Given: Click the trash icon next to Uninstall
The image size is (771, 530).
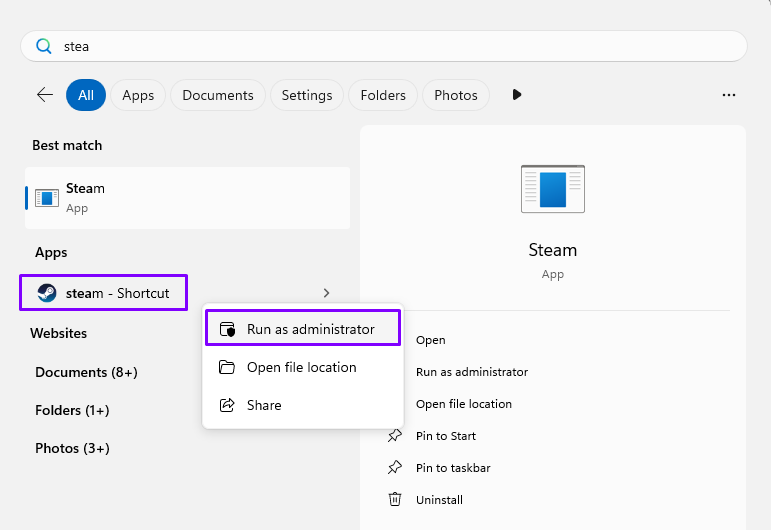Looking at the screenshot, I should pyautogui.click(x=395, y=499).
